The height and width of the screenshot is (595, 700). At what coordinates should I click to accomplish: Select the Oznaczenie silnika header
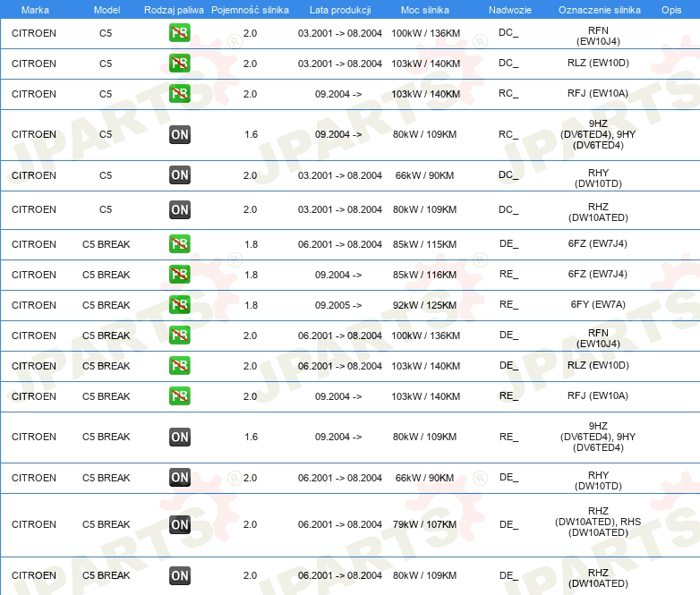coord(598,9)
